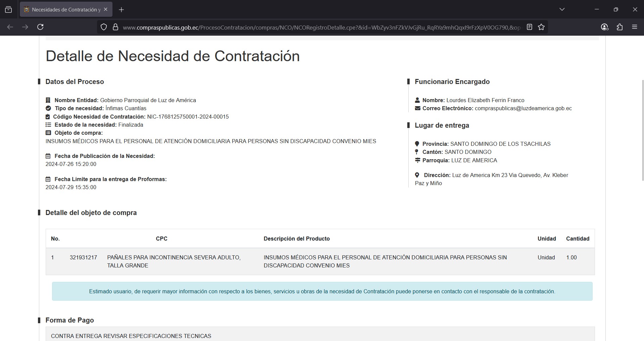Select code NIC-1768125750001-2024-00015
This screenshot has width=644, height=341.
(188, 117)
